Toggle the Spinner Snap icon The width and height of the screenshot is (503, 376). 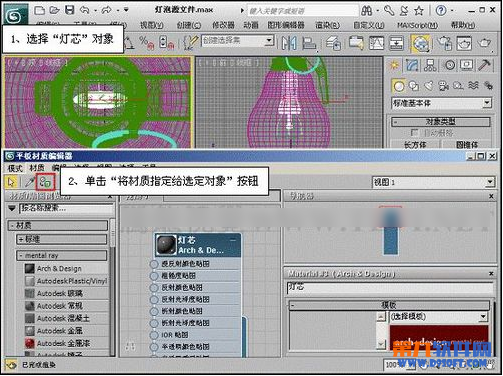(x=166, y=42)
